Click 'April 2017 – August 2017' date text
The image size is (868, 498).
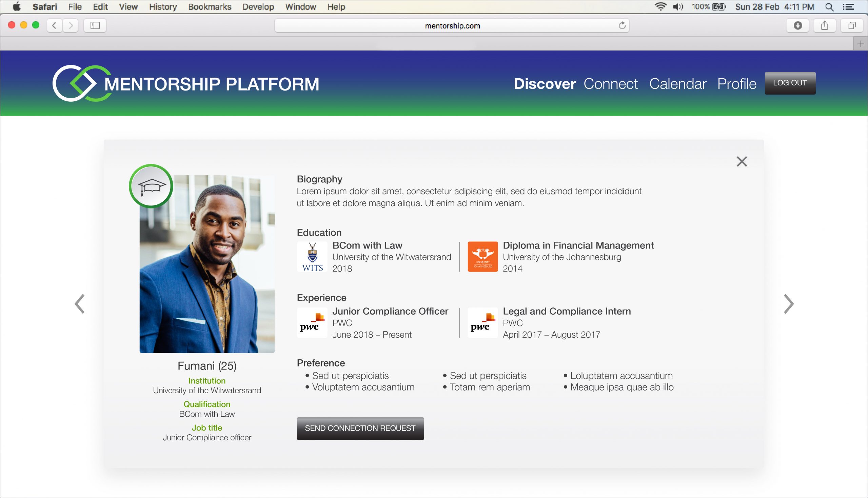click(x=551, y=334)
